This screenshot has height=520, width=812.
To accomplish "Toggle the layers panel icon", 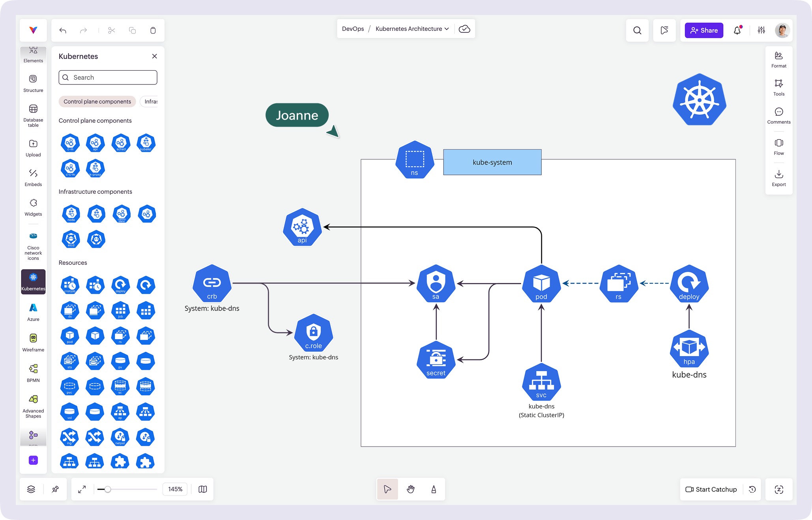I will (31, 489).
